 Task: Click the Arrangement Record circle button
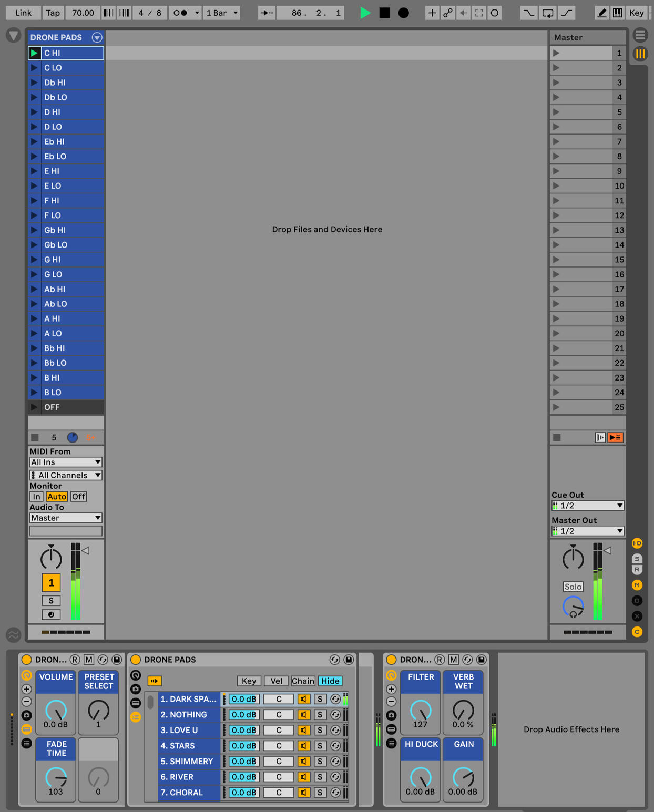tap(403, 13)
